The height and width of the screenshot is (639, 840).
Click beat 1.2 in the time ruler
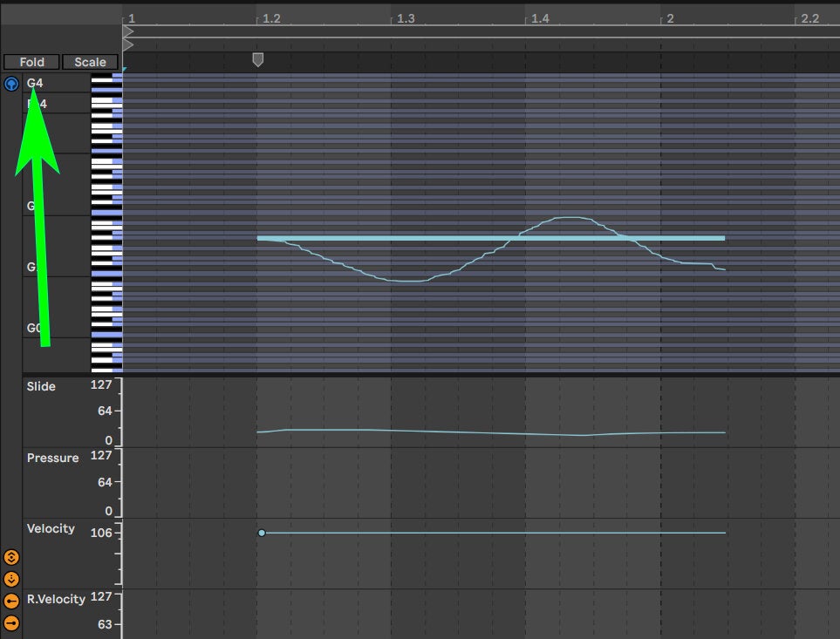(x=271, y=18)
